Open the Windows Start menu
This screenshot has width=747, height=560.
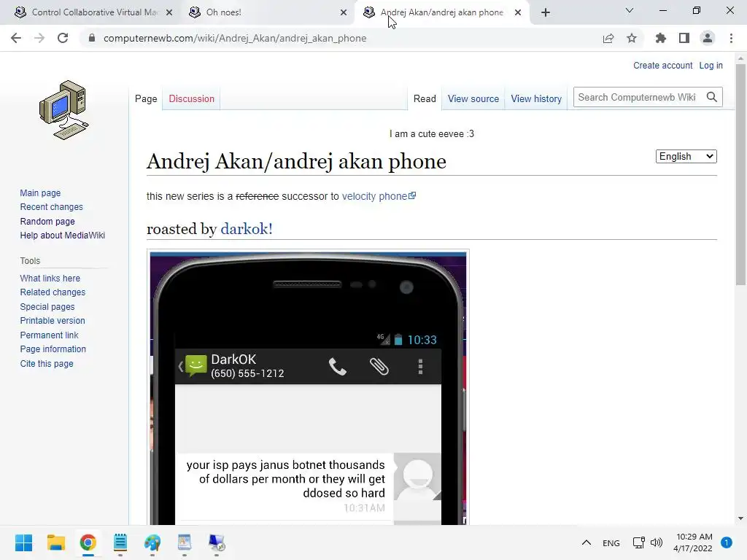pos(23,542)
